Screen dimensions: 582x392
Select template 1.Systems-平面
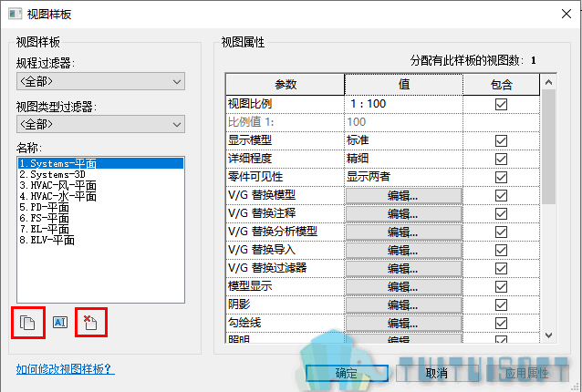pyautogui.click(x=100, y=163)
